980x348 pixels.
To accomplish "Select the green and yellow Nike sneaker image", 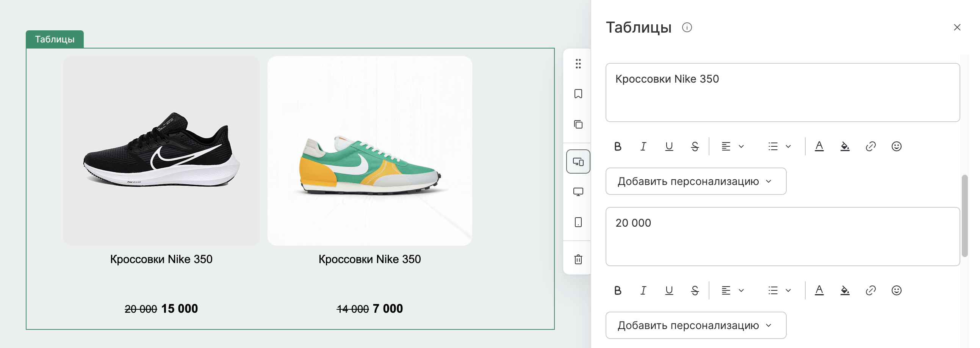I will (x=370, y=151).
